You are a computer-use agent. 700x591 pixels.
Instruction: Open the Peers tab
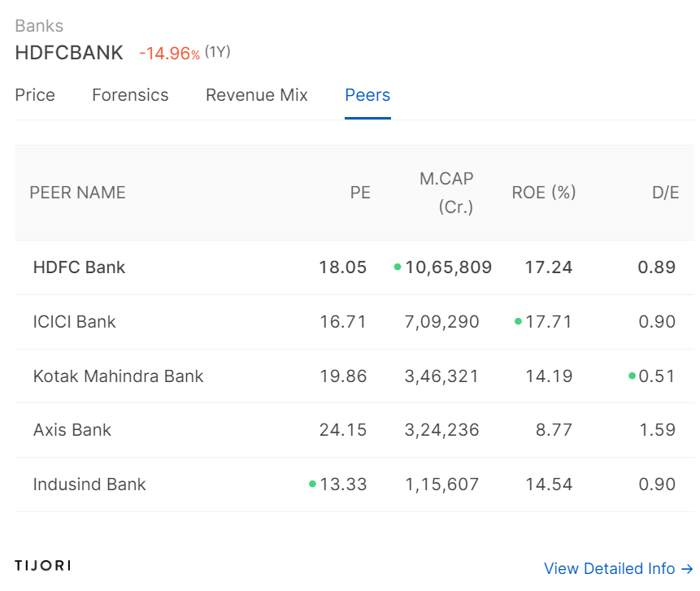pyautogui.click(x=367, y=95)
